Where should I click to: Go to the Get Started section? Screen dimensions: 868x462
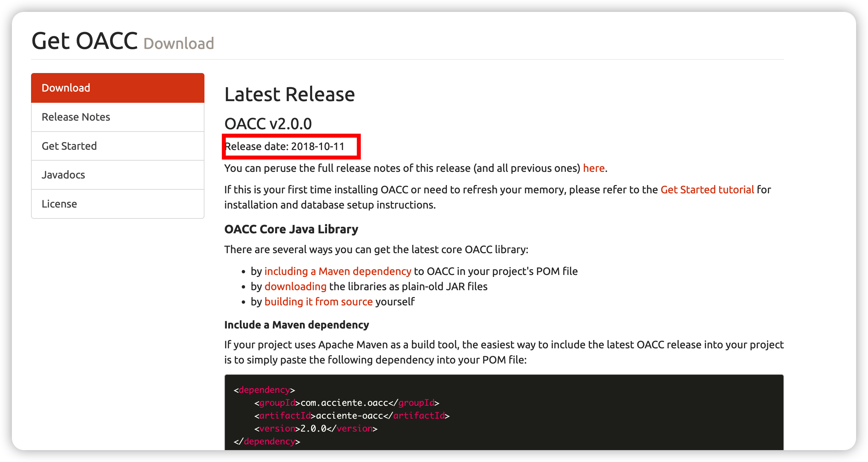coord(118,146)
